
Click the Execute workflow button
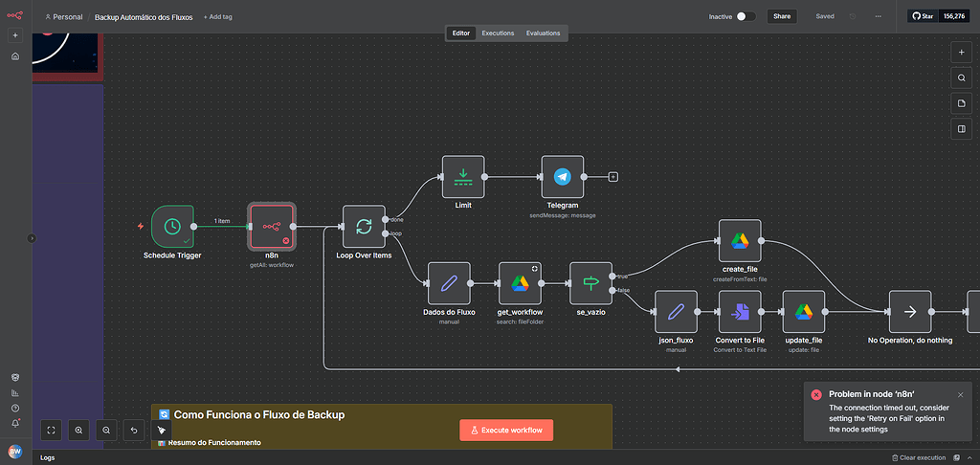click(x=506, y=431)
